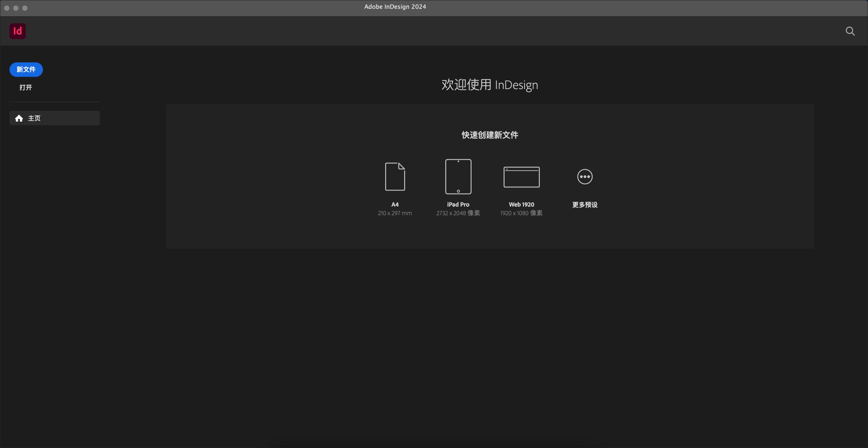Screen dimensions: 868x448
Task: Click the house icon beside 主页
Action: click(x=19, y=118)
